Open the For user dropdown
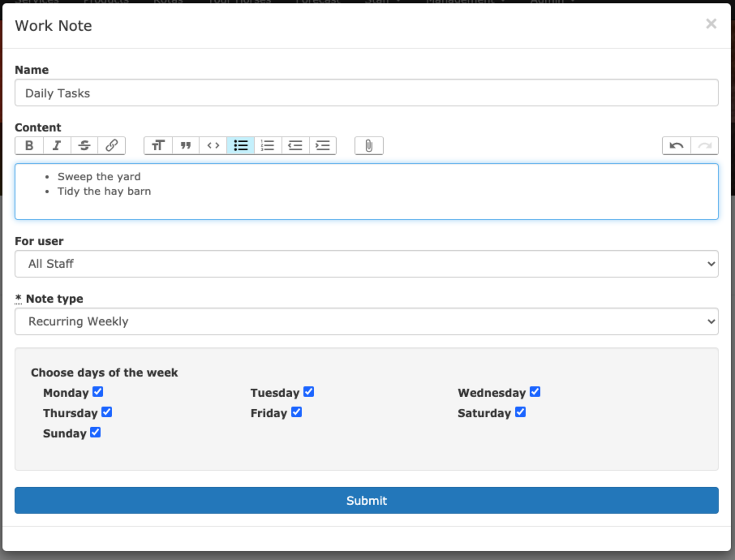Image resolution: width=735 pixels, height=560 pixels. [367, 264]
